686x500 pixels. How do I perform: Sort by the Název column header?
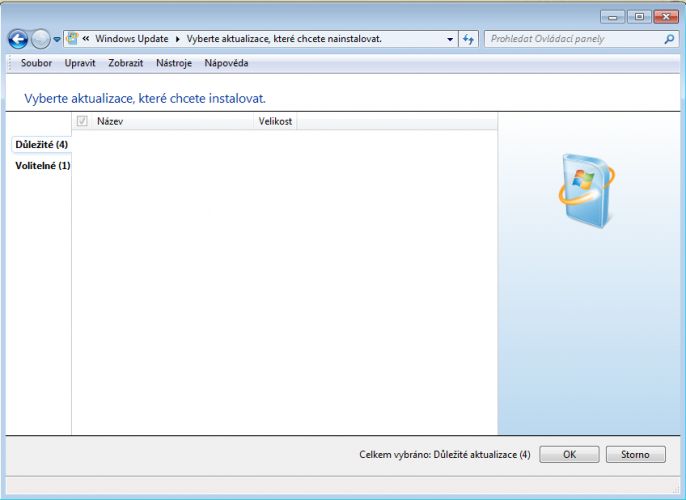click(x=173, y=121)
